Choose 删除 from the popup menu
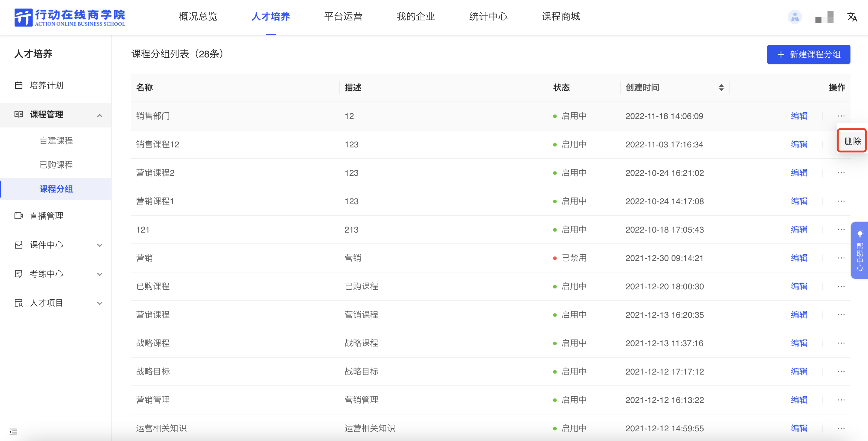The image size is (868, 441). [852, 141]
